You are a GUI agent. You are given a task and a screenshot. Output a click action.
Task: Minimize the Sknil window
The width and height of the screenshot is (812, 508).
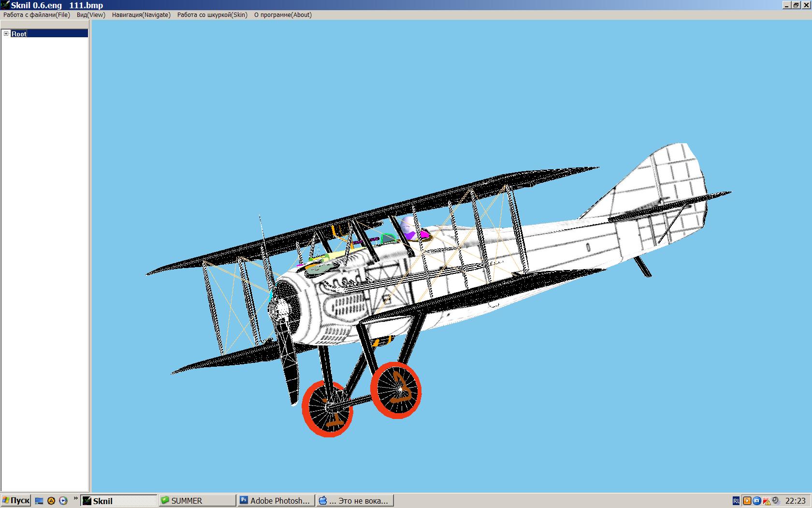(787, 5)
